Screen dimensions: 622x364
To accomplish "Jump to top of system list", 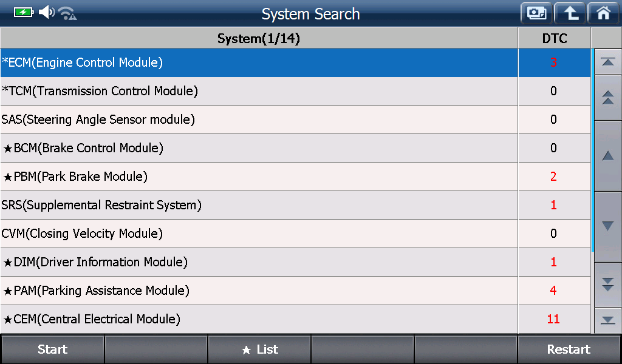I will point(607,62).
